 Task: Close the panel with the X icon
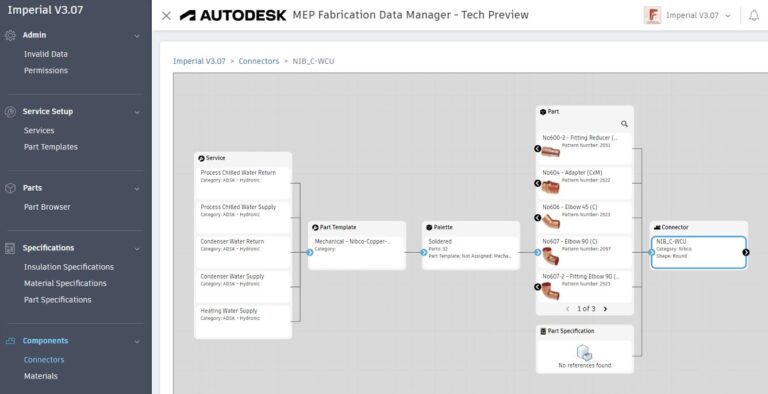click(x=167, y=16)
